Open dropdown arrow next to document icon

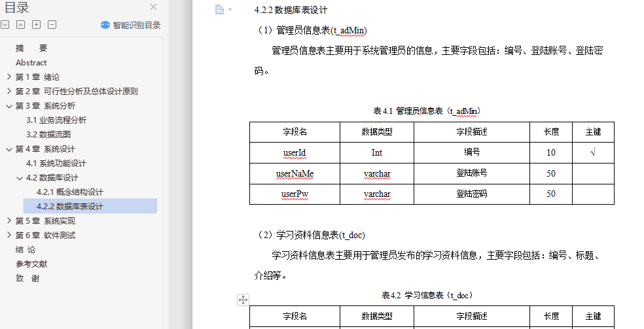tap(230, 9)
